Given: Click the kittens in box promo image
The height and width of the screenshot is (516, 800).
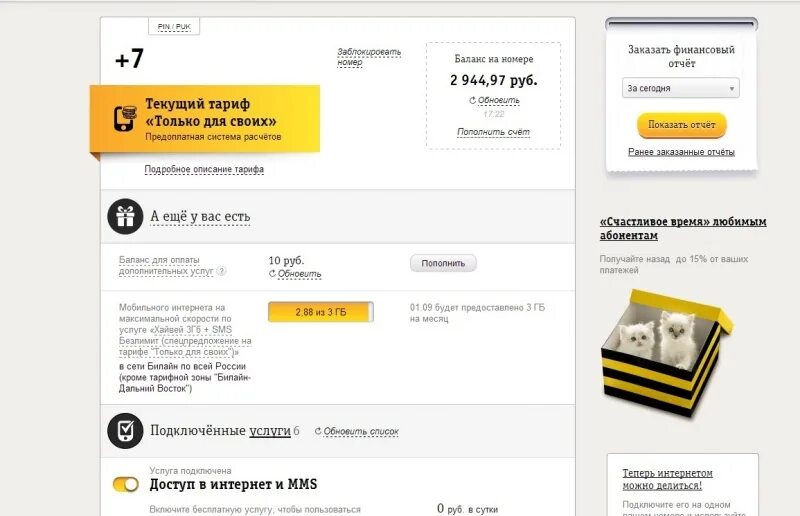Looking at the screenshot, I should [x=668, y=353].
